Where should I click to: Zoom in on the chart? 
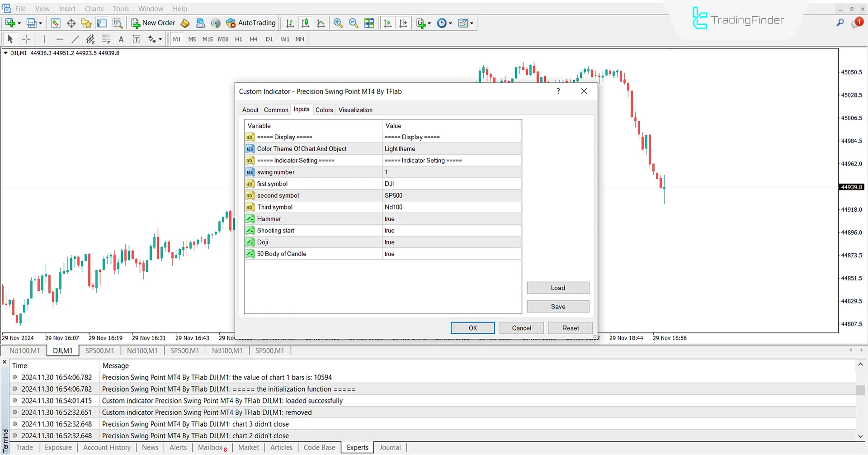(x=338, y=23)
